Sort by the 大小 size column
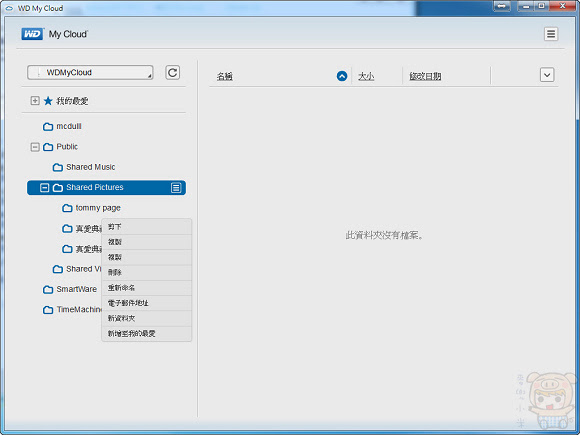 click(366, 76)
